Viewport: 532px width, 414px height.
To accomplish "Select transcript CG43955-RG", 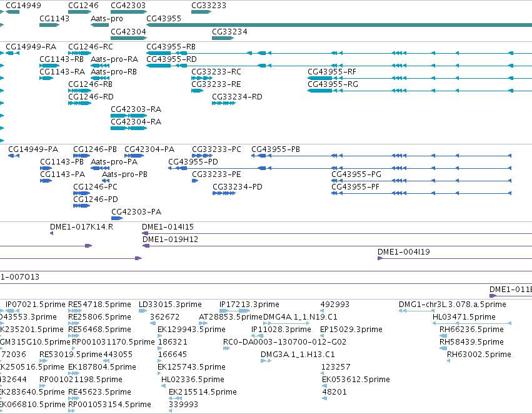I will (x=333, y=84).
